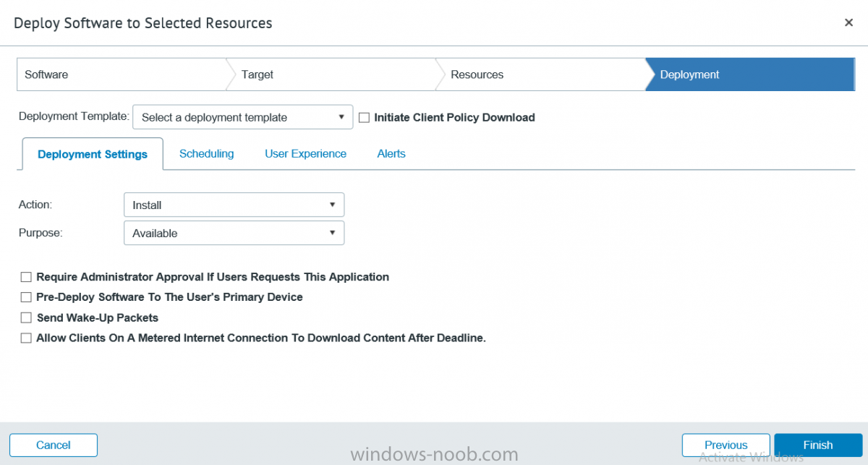The width and height of the screenshot is (868, 465).
Task: Check Require Administrator Approval option
Action: [26, 277]
